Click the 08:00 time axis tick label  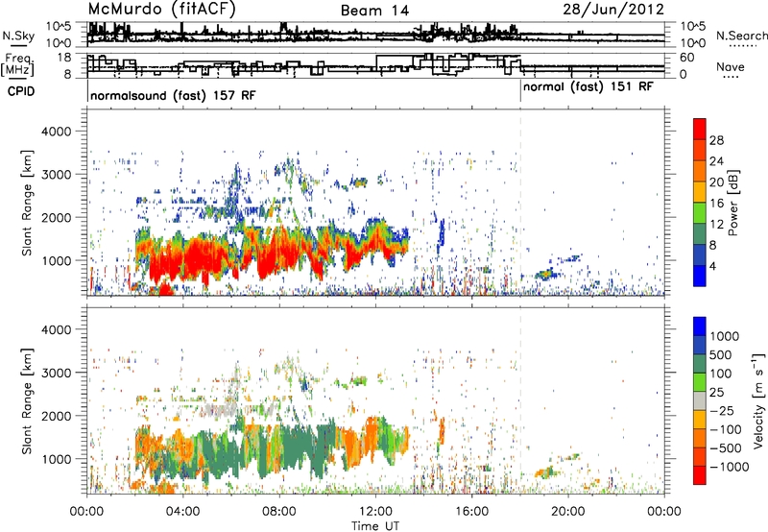(x=279, y=512)
